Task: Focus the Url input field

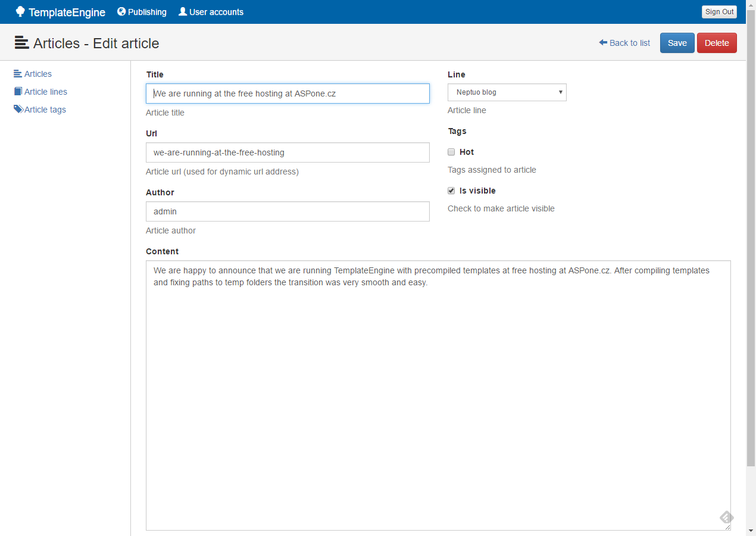Action: 288,152
